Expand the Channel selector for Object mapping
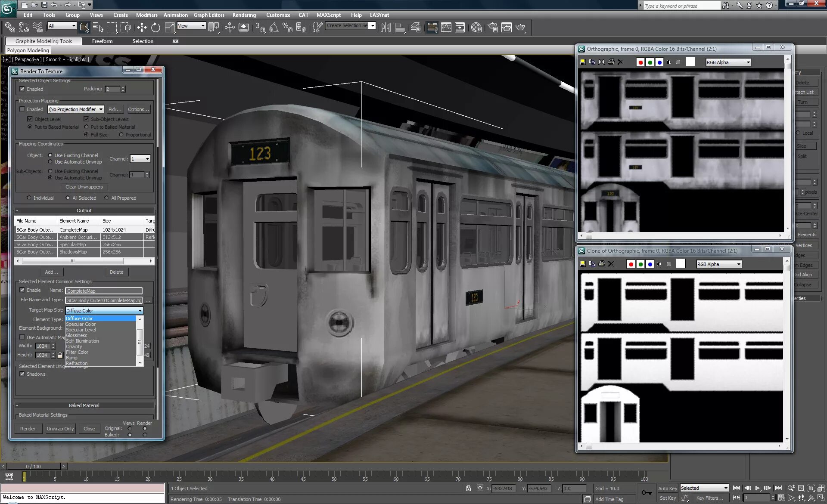The width and height of the screenshot is (827, 504). click(x=146, y=159)
